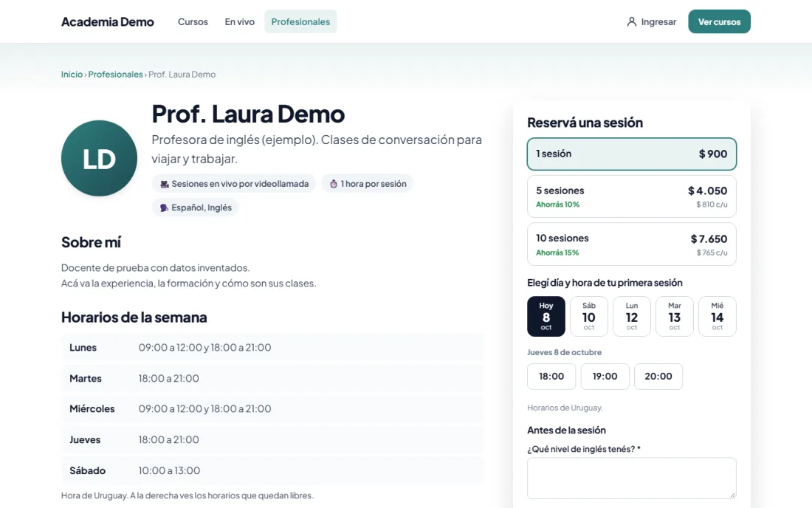The image size is (812, 508).
Task: Select the 1 sesión $900 option
Action: 631,154
